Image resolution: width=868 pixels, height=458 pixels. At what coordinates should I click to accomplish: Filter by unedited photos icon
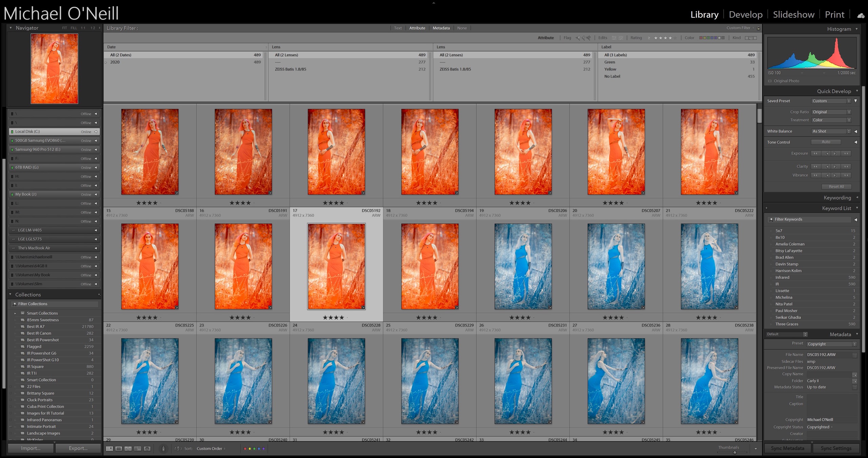(x=621, y=38)
